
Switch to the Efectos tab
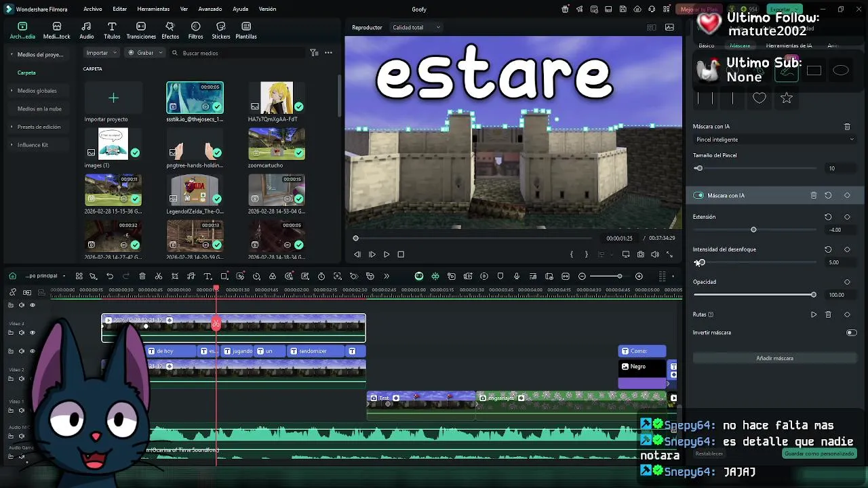coord(170,30)
